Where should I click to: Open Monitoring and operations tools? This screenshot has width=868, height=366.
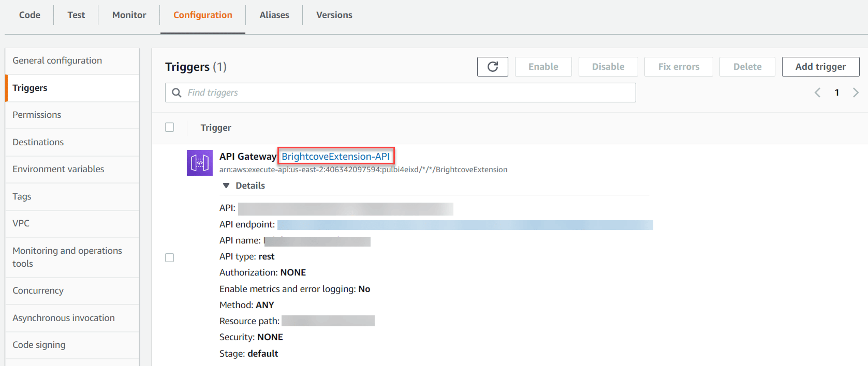click(x=72, y=257)
